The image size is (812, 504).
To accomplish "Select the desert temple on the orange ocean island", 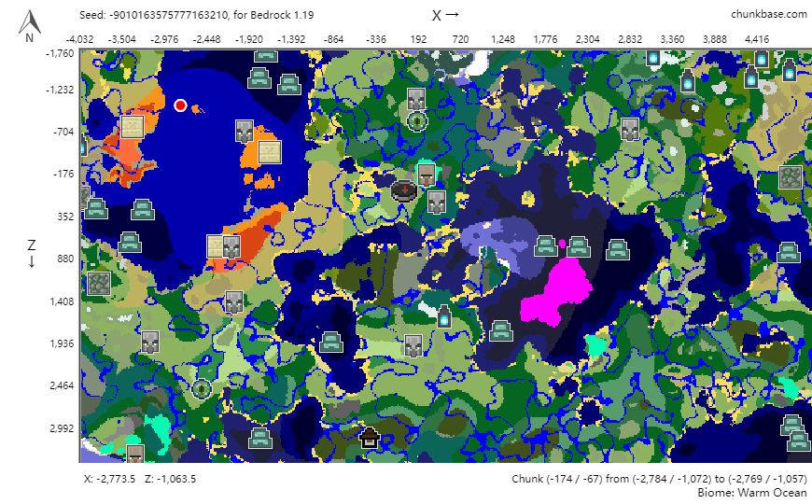I will (x=270, y=152).
